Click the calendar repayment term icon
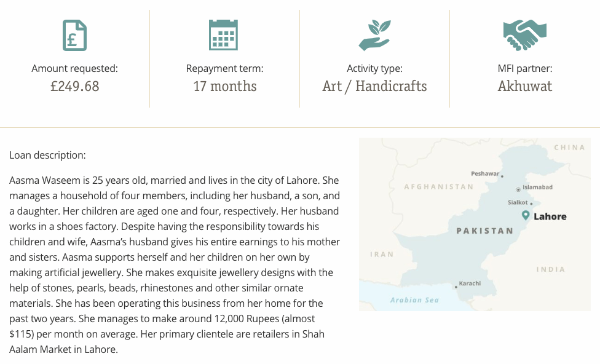This screenshot has height=364, width=600. pyautogui.click(x=224, y=35)
